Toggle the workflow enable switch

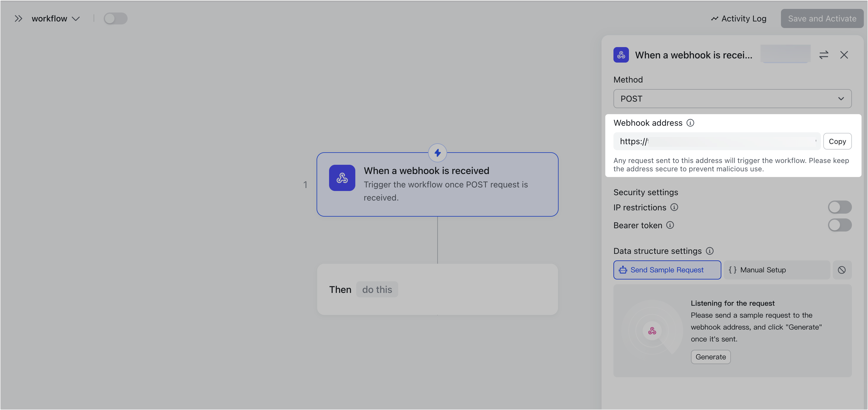[x=115, y=18]
